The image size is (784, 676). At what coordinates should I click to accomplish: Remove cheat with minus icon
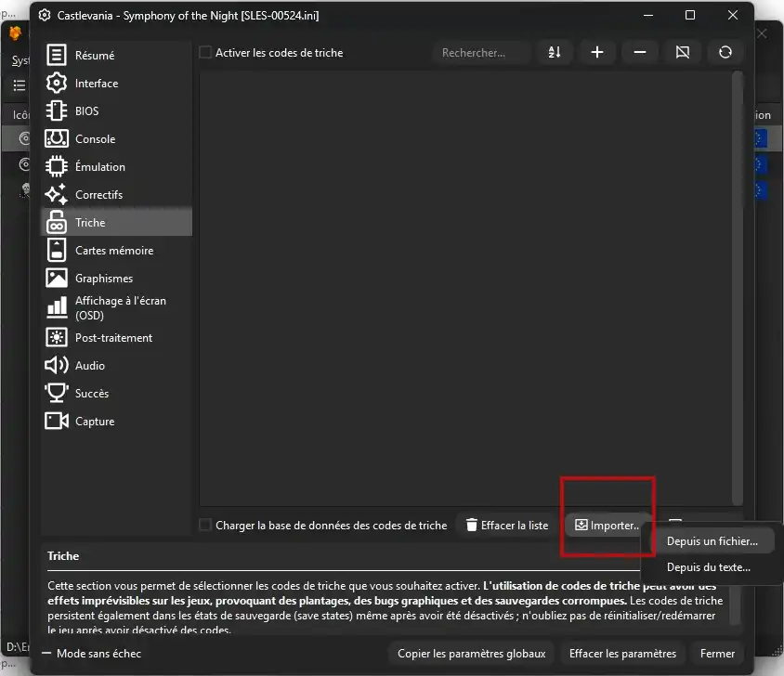click(x=640, y=52)
